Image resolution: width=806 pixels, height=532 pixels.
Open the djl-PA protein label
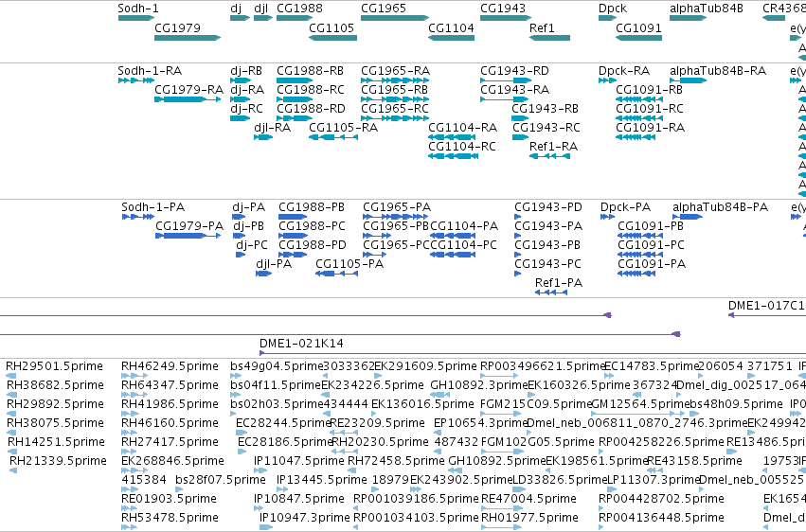coord(274,264)
